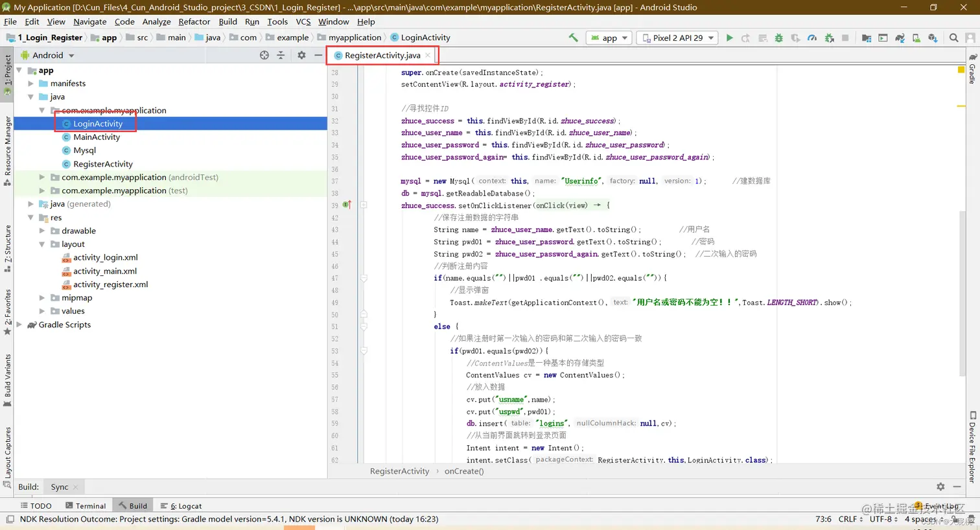Expand the mipmap folder
980x530 pixels.
pyautogui.click(x=42, y=298)
